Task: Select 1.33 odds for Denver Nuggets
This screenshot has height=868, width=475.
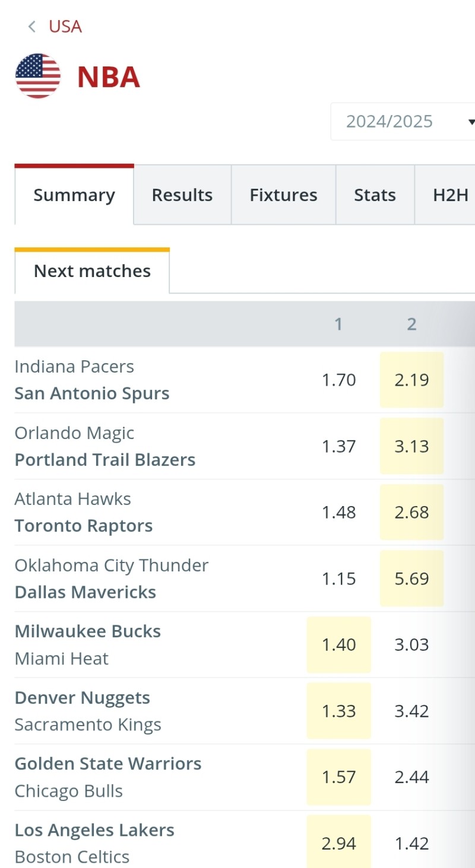Action: point(338,711)
